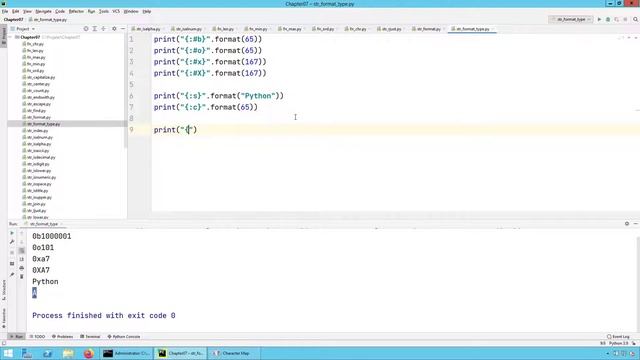Launch Firefox from the taskbar

89,353
